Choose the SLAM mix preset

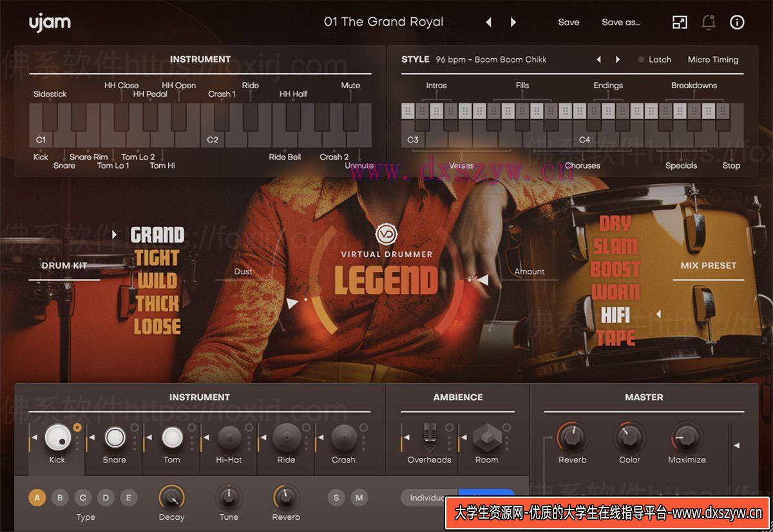click(615, 247)
